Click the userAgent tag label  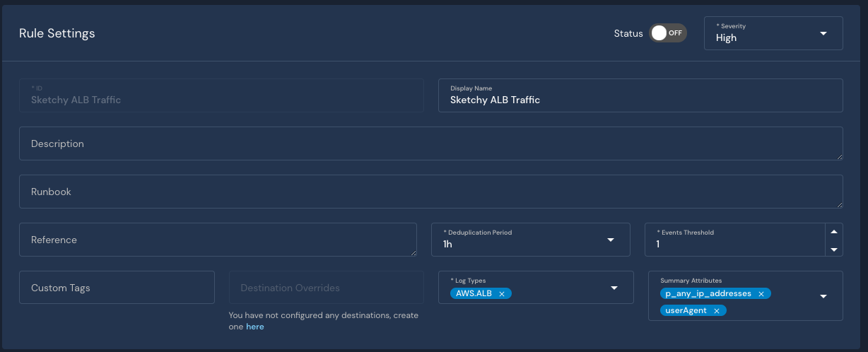coord(686,310)
